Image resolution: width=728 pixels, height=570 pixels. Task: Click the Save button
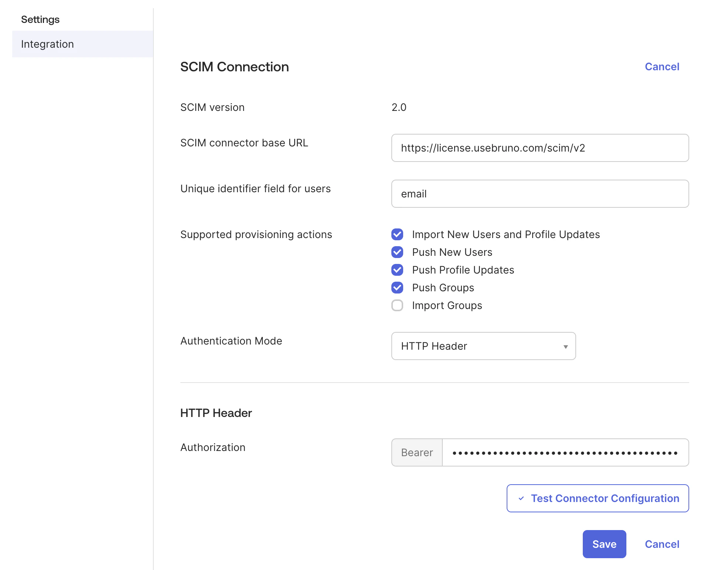604,544
